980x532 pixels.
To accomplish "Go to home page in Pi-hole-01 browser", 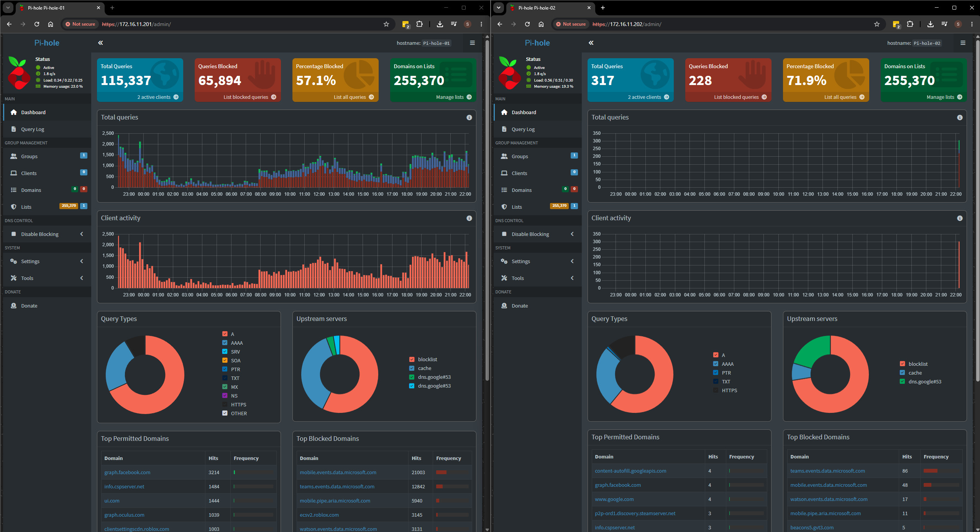I will 51,24.
